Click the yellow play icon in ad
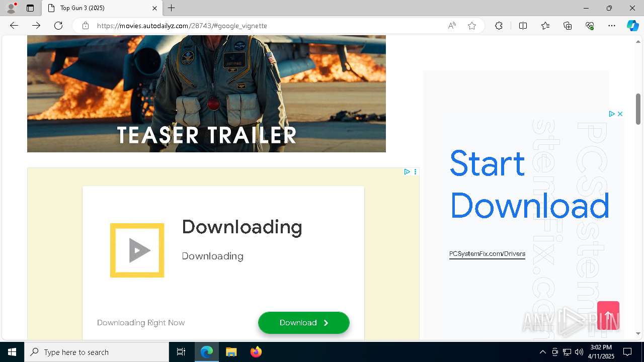The height and width of the screenshot is (362, 644). [137, 250]
